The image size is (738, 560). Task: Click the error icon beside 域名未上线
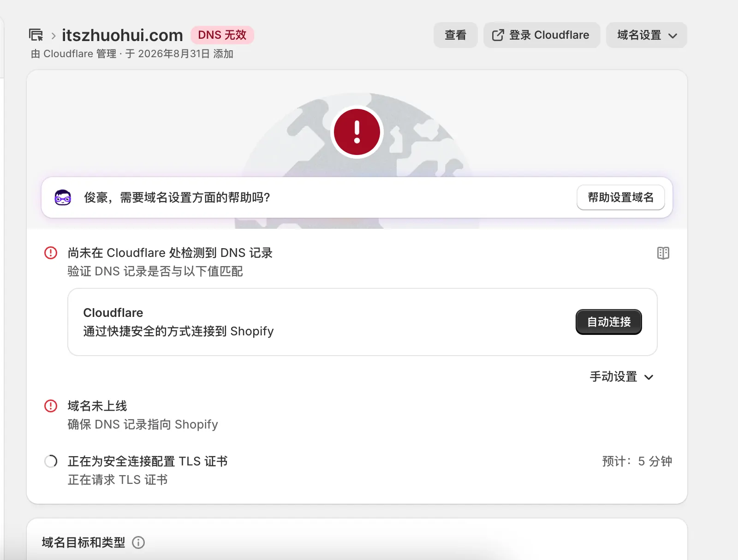(x=51, y=406)
